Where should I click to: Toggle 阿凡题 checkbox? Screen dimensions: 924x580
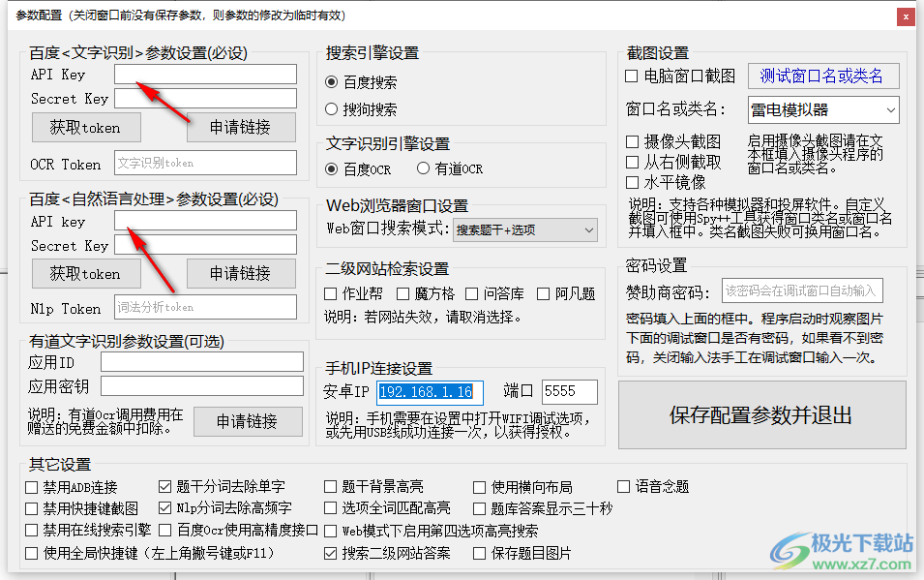pyautogui.click(x=544, y=293)
